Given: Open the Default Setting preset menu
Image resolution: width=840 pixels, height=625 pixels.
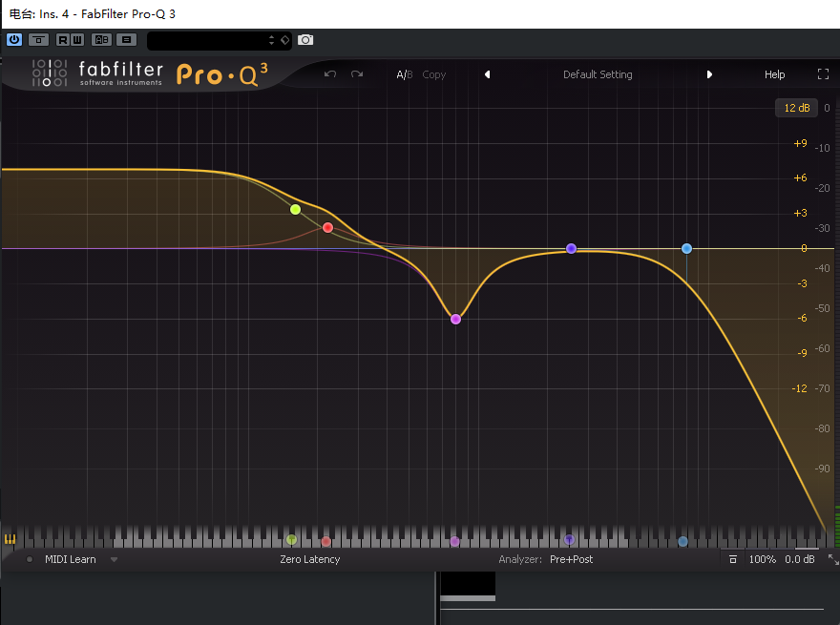Looking at the screenshot, I should (598, 74).
